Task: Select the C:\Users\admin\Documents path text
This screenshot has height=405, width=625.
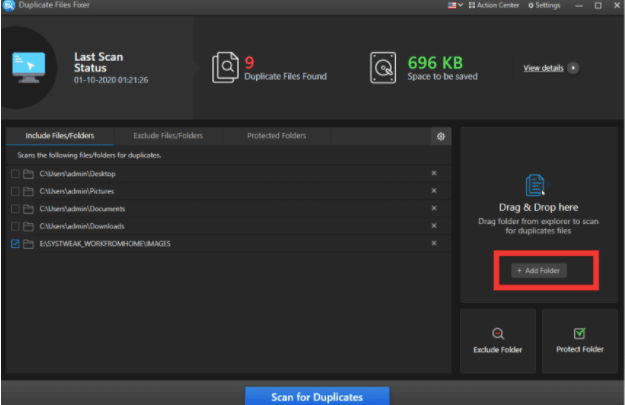Action: (x=82, y=209)
